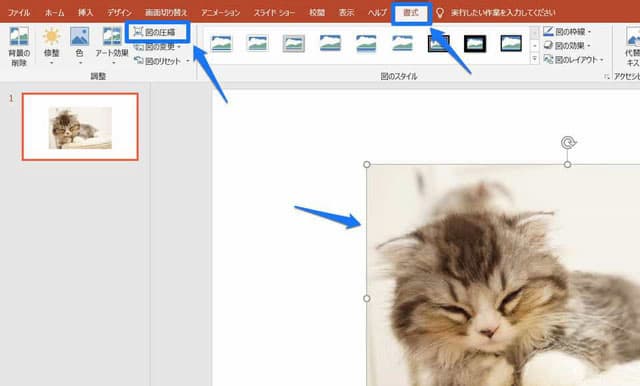
Task: Click the top-middle resize handle of picture
Action: pos(567,164)
